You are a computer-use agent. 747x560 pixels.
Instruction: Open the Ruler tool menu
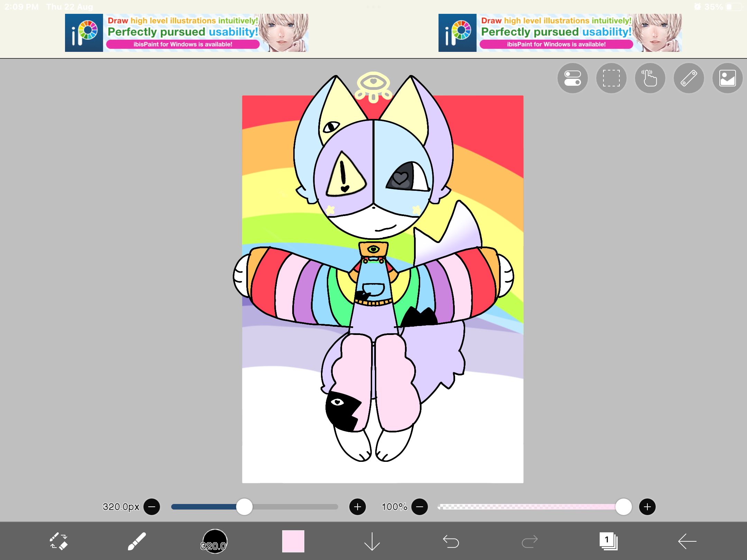pyautogui.click(x=689, y=78)
